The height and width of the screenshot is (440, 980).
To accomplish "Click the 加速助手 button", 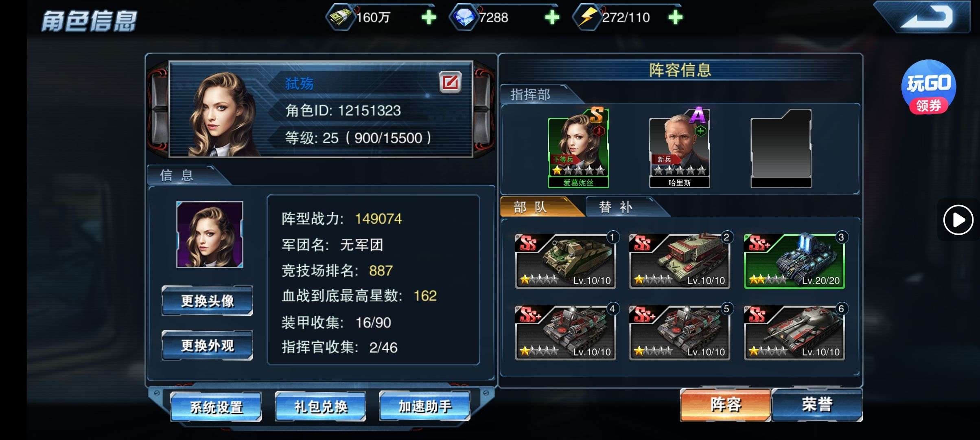I will tap(424, 407).
